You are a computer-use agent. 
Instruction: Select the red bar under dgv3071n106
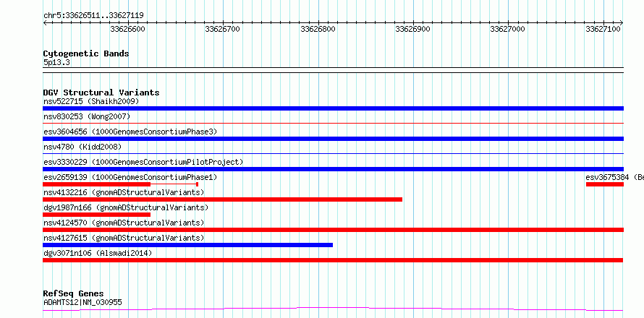333,260
